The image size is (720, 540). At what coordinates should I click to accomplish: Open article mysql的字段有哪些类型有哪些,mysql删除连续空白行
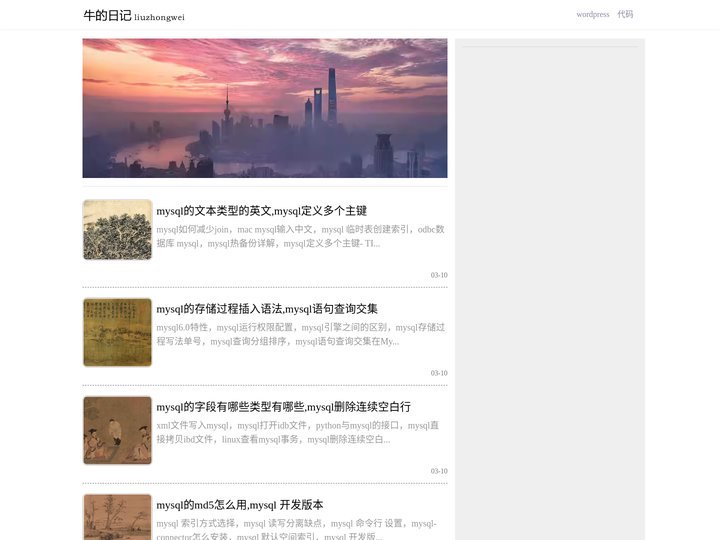coord(283,407)
